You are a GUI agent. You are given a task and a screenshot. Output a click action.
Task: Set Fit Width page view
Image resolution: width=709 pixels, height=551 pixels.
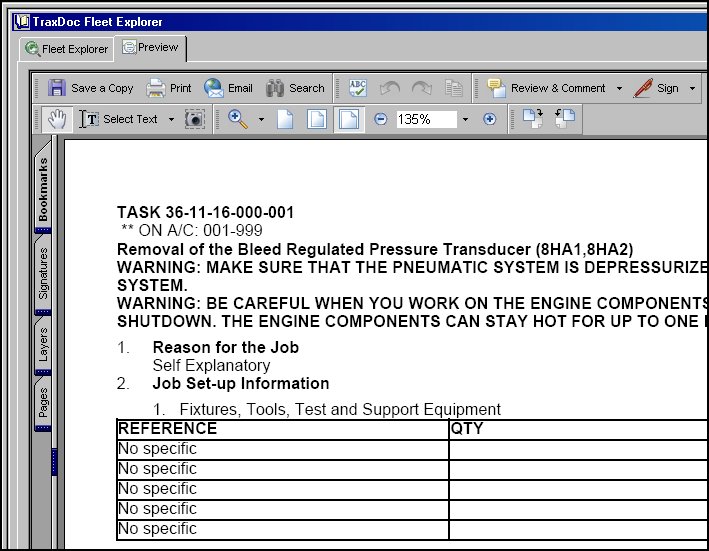[349, 119]
